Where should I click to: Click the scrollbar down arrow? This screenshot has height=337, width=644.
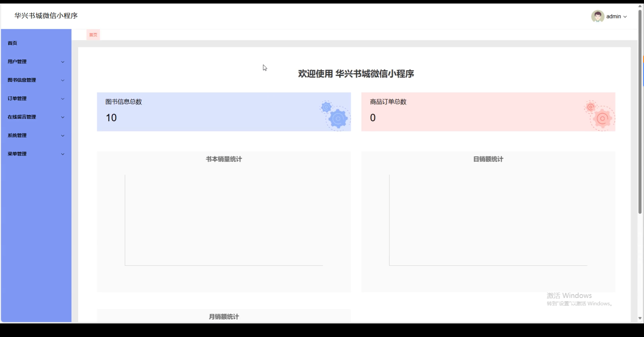coord(640,318)
